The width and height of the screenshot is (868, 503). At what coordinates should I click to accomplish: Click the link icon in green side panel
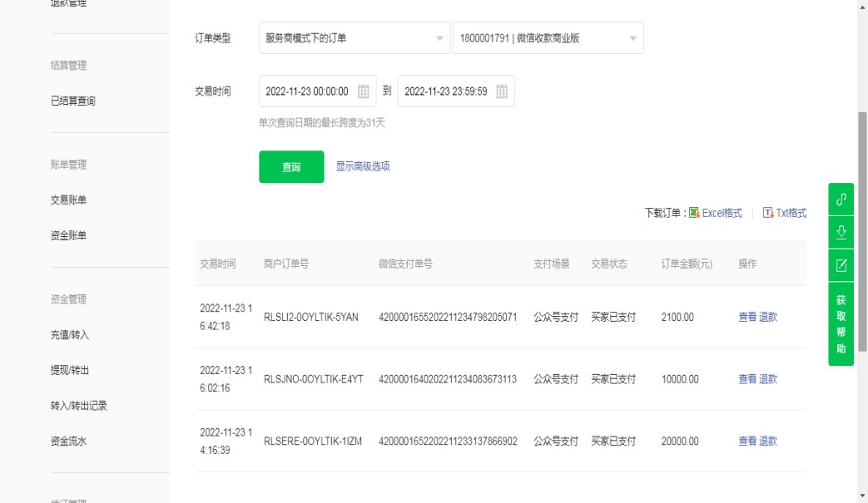pyautogui.click(x=841, y=200)
